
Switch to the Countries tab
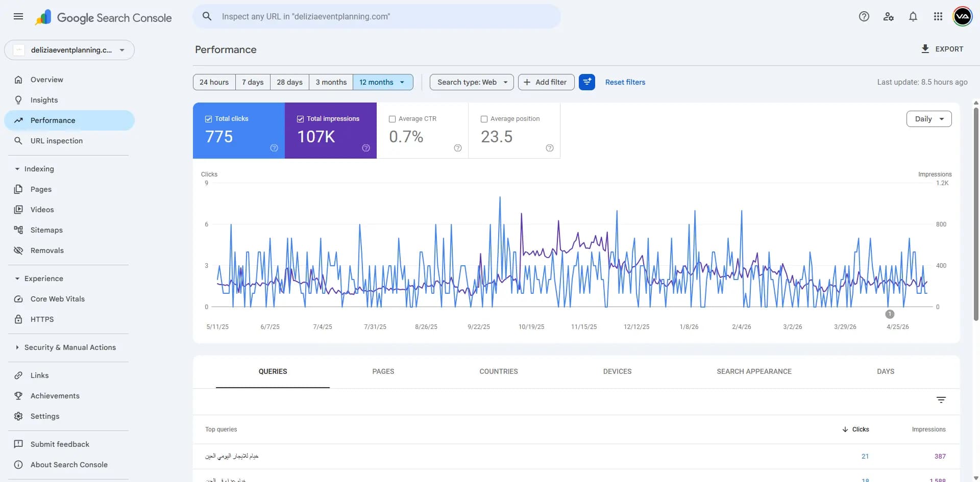point(499,371)
